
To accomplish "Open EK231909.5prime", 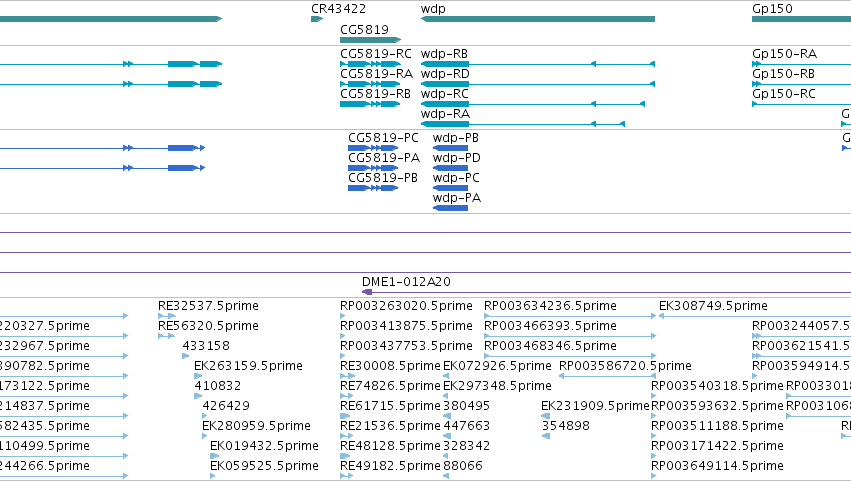I will [595, 406].
